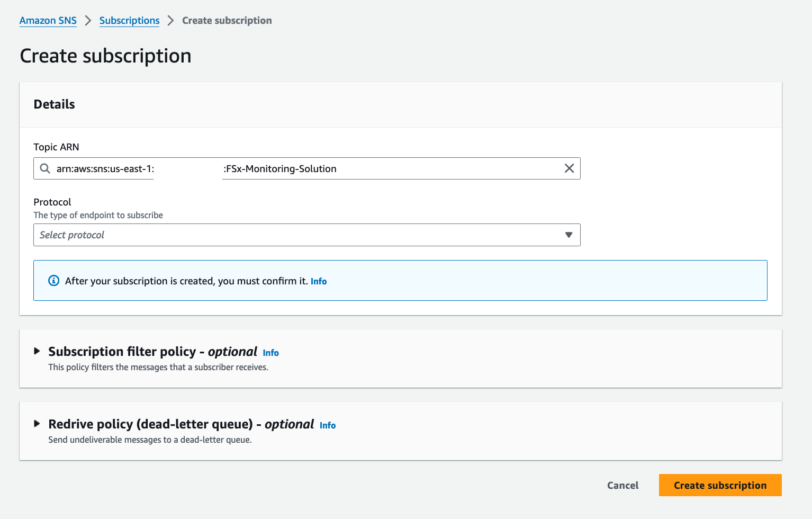Click the dropdown arrow on the Select protocol box

click(x=568, y=235)
